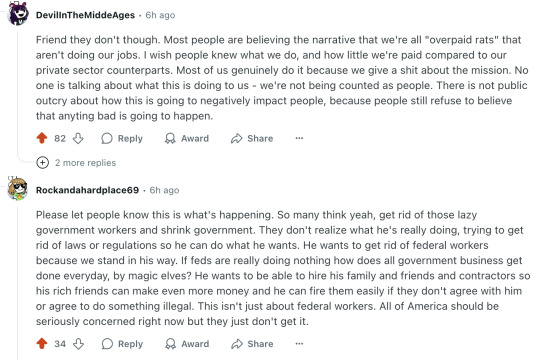Upvote DevilInTheMiddeAges' comment

42,138
